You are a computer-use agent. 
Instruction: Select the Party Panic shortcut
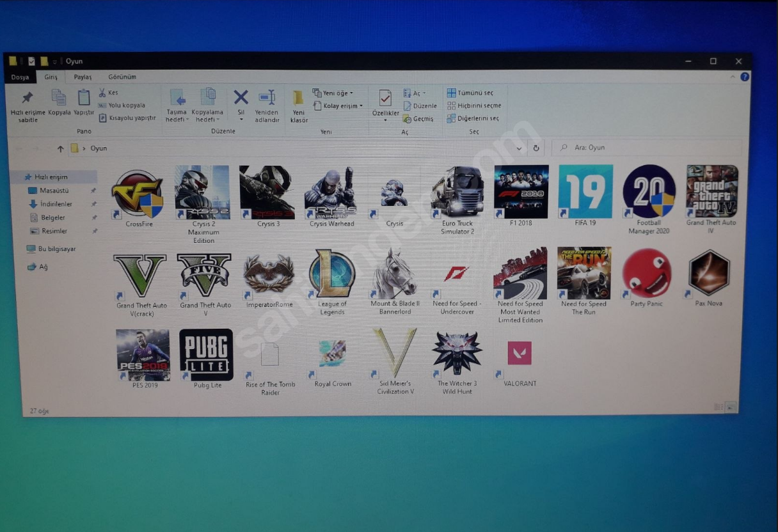[646, 278]
